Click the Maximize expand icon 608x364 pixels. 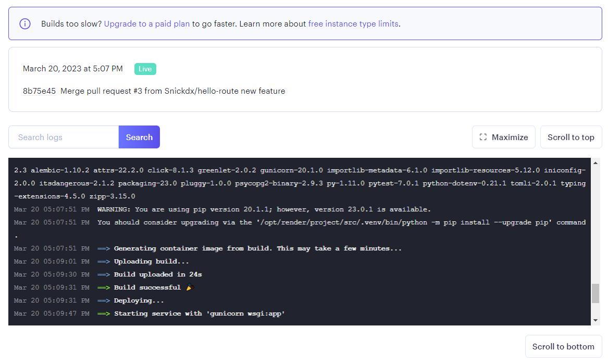(482, 136)
